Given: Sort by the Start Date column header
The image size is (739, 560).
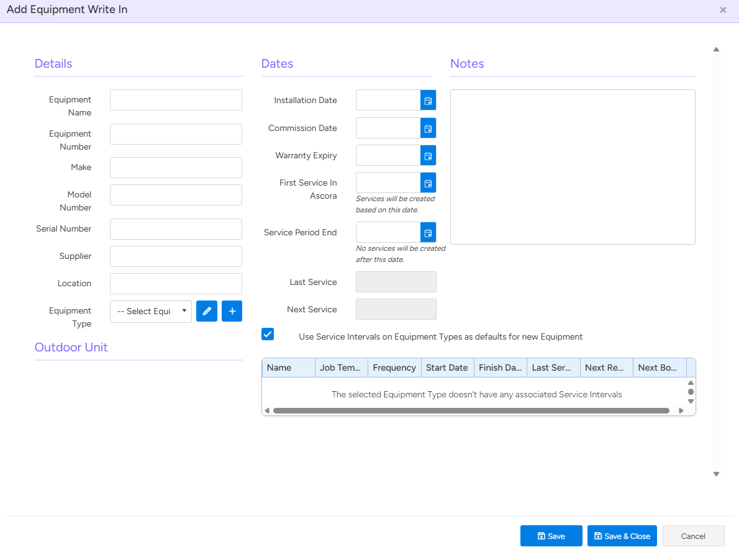Looking at the screenshot, I should coord(447,368).
